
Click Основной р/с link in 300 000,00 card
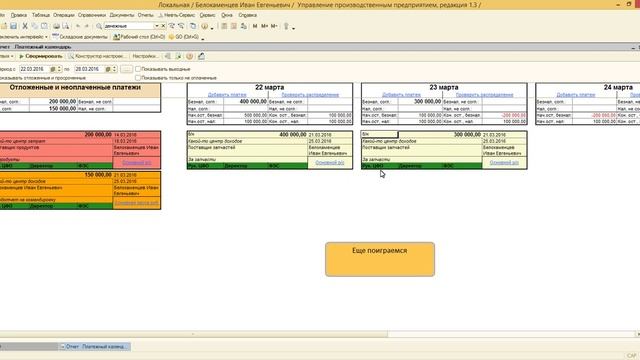click(x=504, y=162)
